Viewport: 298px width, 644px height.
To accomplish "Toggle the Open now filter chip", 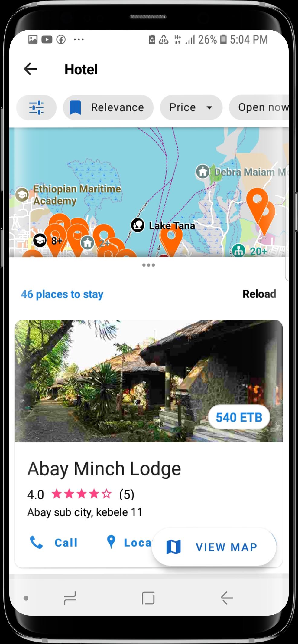I will coord(259,107).
